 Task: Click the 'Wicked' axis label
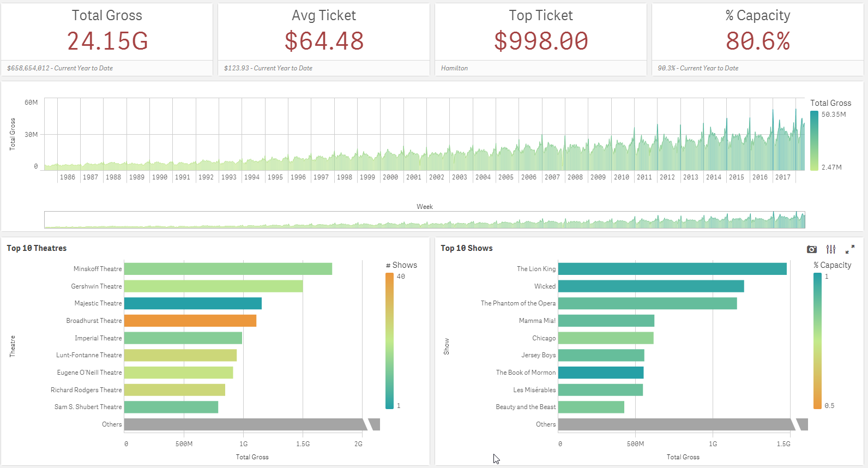545,286
